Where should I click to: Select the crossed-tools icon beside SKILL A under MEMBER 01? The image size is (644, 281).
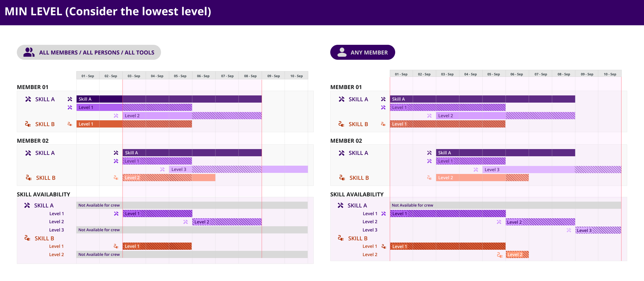point(28,99)
